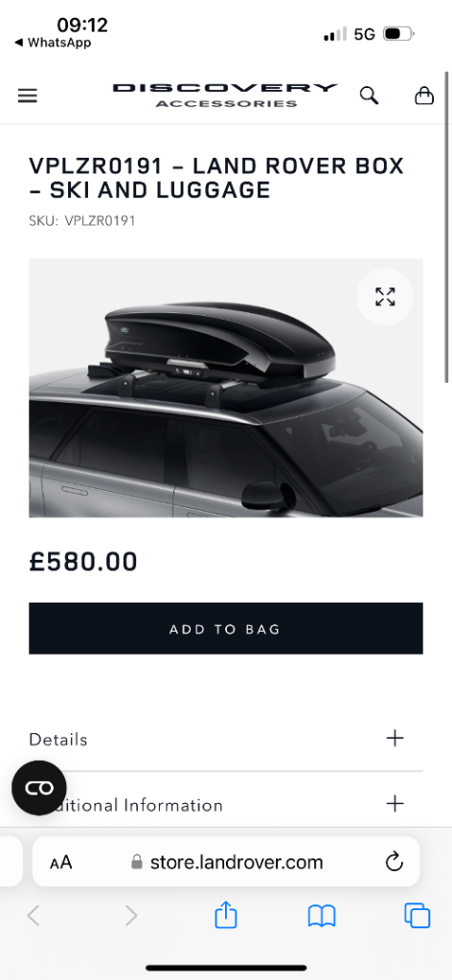Open the AA reader text options

pos(60,863)
